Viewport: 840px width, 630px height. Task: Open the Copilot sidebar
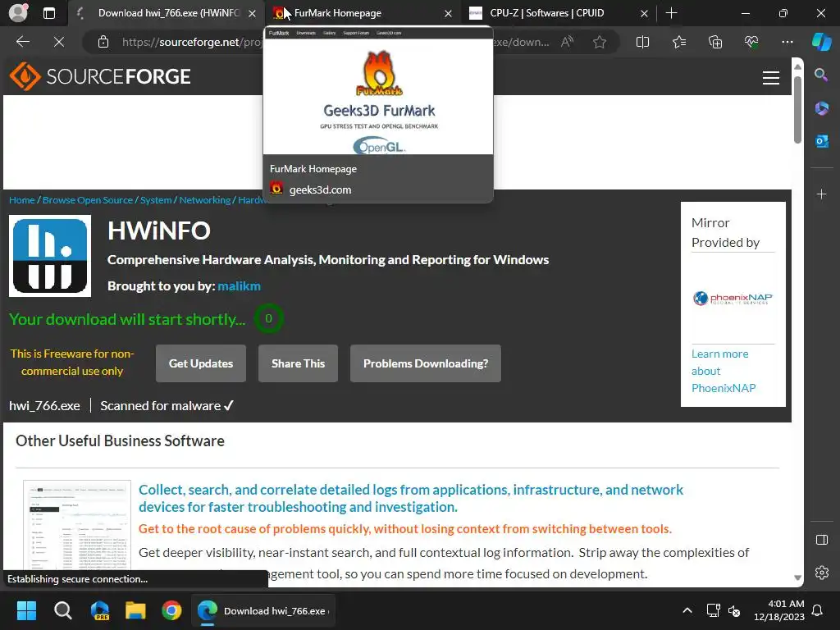pyautogui.click(x=821, y=42)
